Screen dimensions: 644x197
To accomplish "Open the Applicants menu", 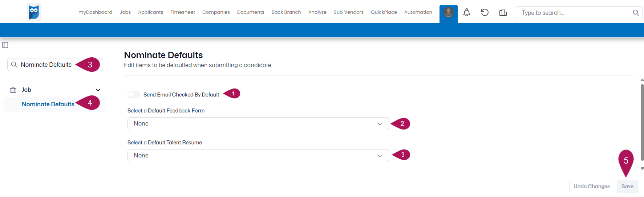I will [150, 12].
